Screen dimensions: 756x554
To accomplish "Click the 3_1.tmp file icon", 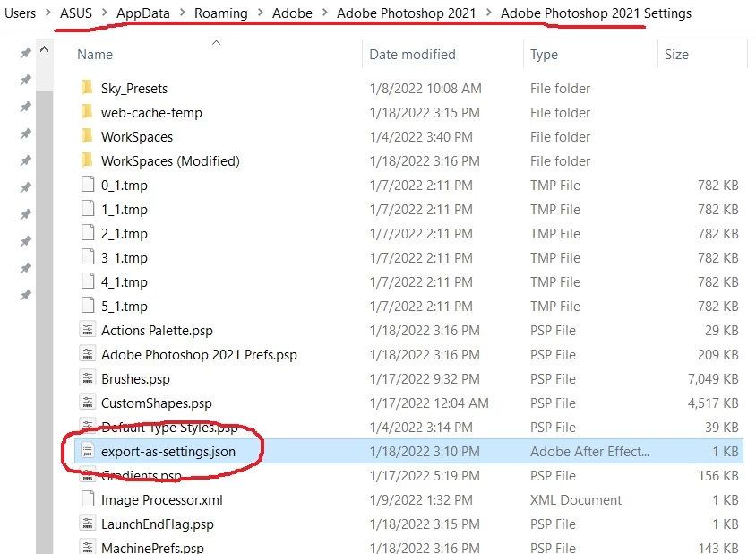I will click(x=88, y=256).
